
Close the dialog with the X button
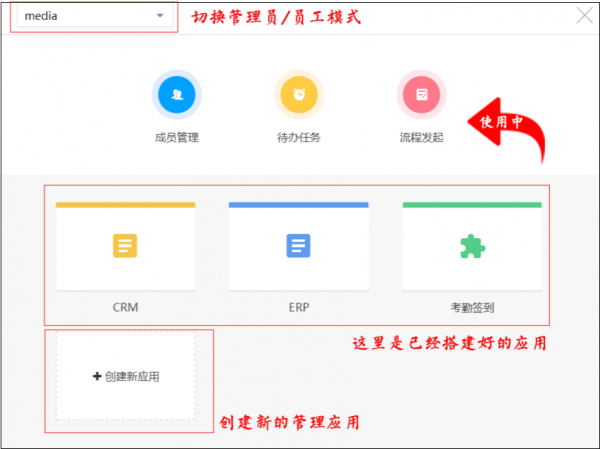[585, 16]
